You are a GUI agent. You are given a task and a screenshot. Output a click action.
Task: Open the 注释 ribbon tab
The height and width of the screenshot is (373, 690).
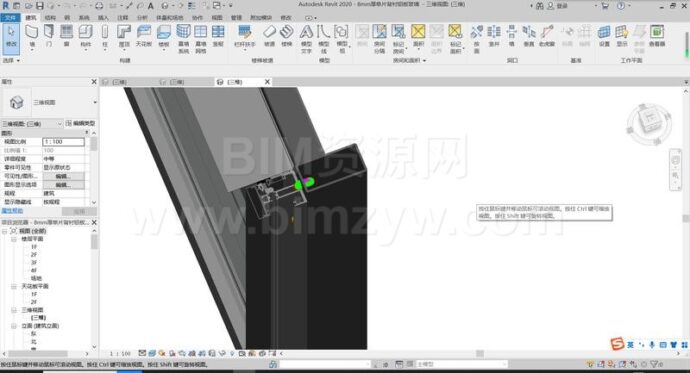[123, 18]
